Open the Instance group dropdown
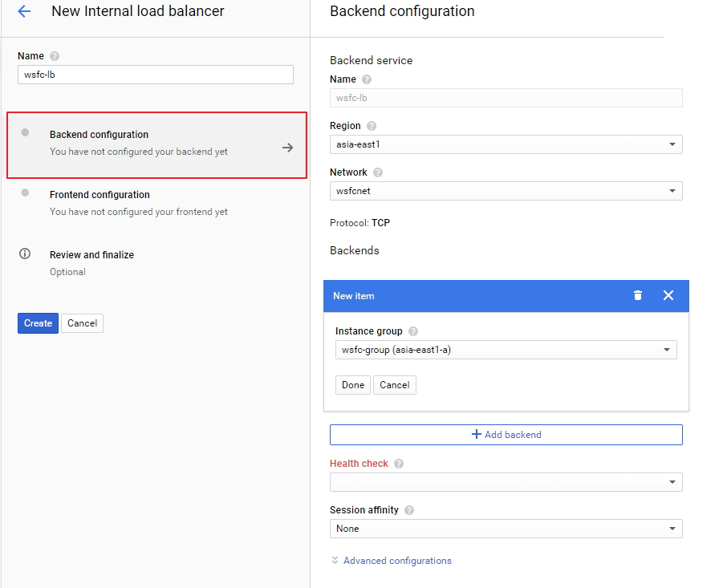 (506, 350)
